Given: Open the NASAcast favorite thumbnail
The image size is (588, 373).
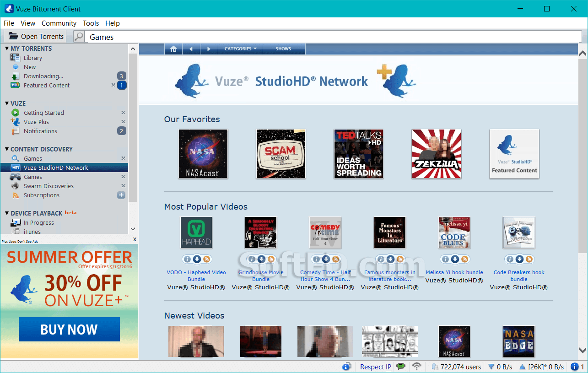Looking at the screenshot, I should point(203,154).
